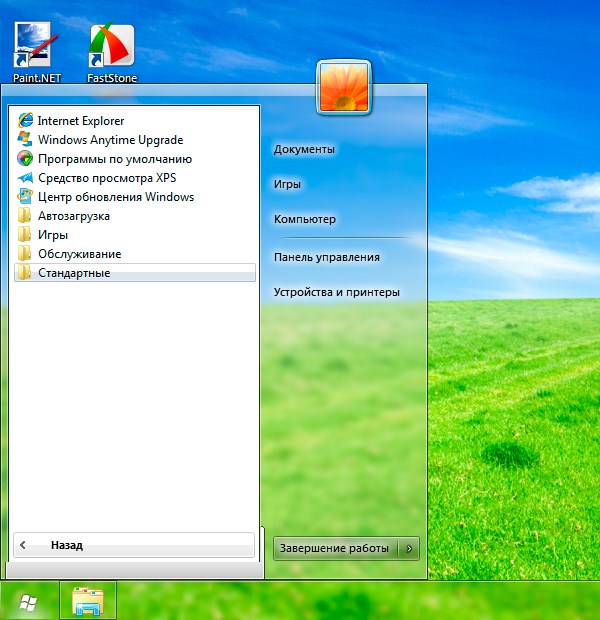The width and height of the screenshot is (600, 620).
Task: Click the back arrow beside Назад
Action: pyautogui.click(x=23, y=545)
